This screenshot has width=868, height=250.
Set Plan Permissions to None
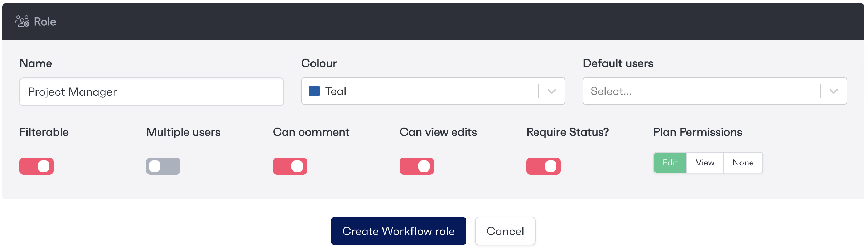[743, 163]
